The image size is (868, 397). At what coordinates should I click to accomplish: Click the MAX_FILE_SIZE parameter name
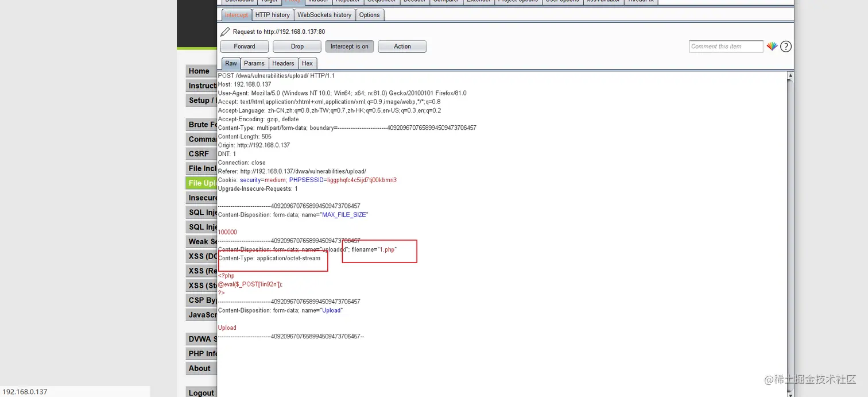[344, 215]
